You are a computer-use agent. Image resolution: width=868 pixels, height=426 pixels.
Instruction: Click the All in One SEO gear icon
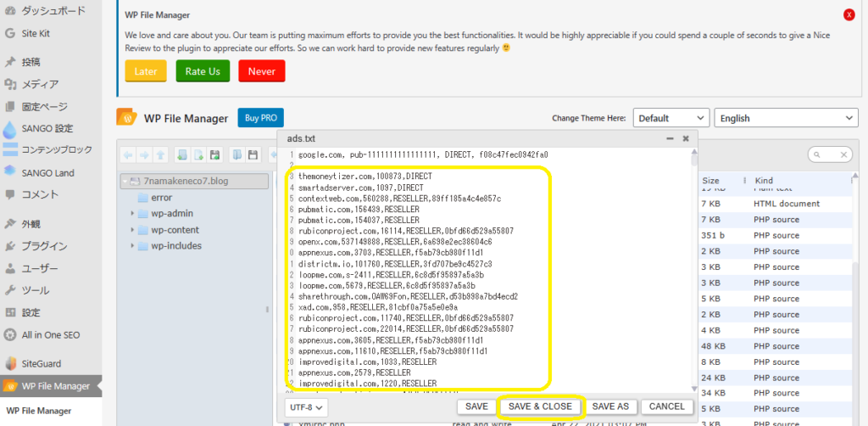9,335
